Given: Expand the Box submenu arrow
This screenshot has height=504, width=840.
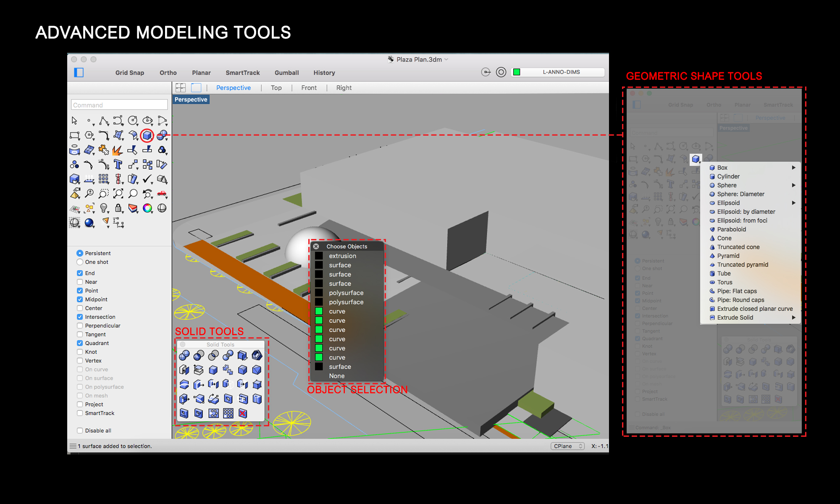Looking at the screenshot, I should click(794, 168).
